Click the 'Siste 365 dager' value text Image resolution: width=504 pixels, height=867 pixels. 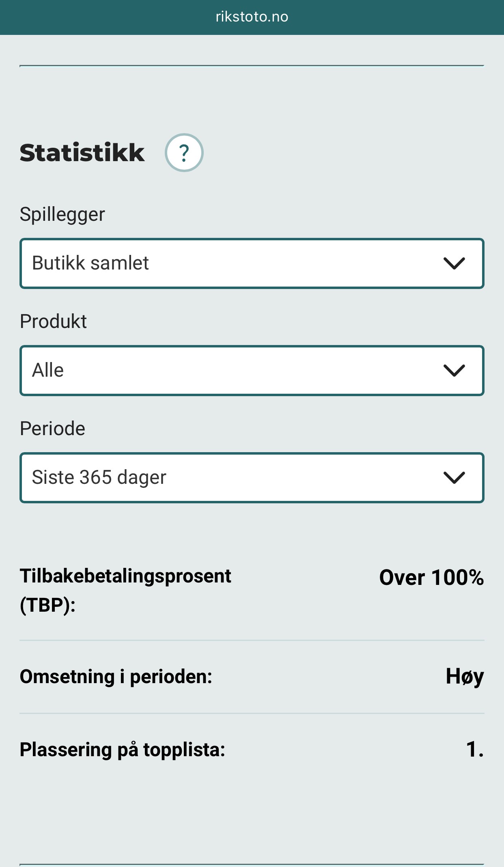pyautogui.click(x=99, y=477)
